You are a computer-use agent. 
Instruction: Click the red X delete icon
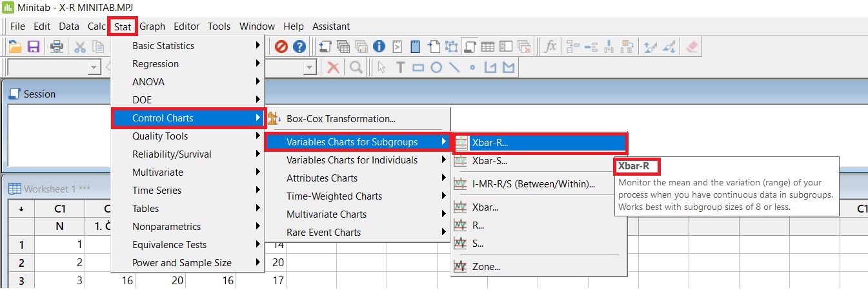point(333,67)
